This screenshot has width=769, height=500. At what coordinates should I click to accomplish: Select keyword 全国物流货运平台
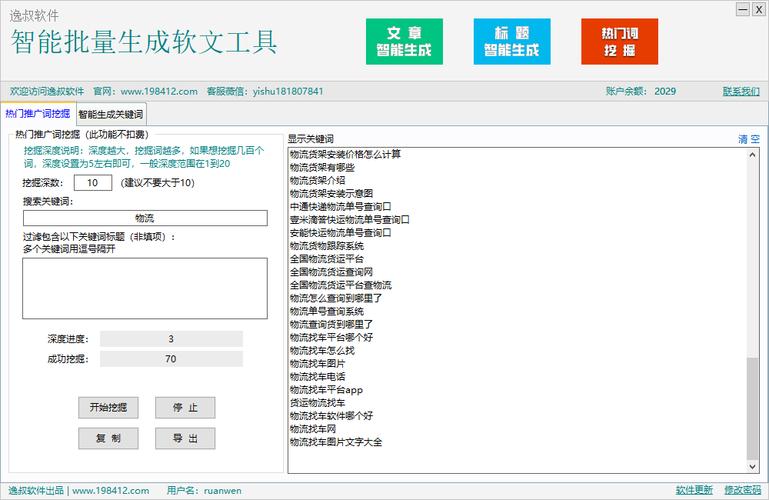pyautogui.click(x=327, y=259)
